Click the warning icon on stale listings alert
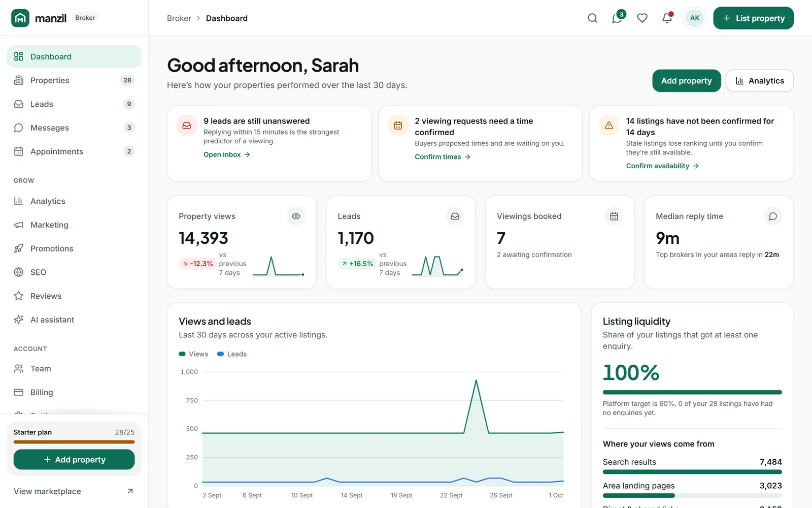This screenshot has height=508, width=812. point(609,125)
